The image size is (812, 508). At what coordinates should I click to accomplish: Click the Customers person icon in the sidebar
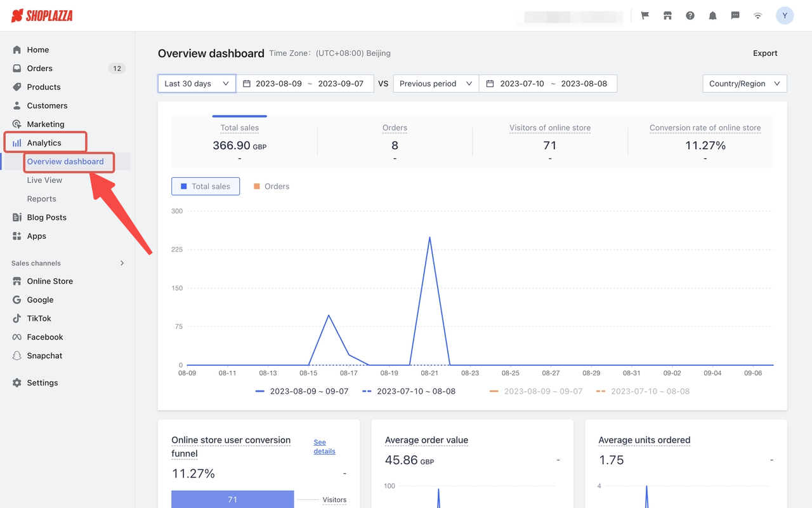pos(17,105)
